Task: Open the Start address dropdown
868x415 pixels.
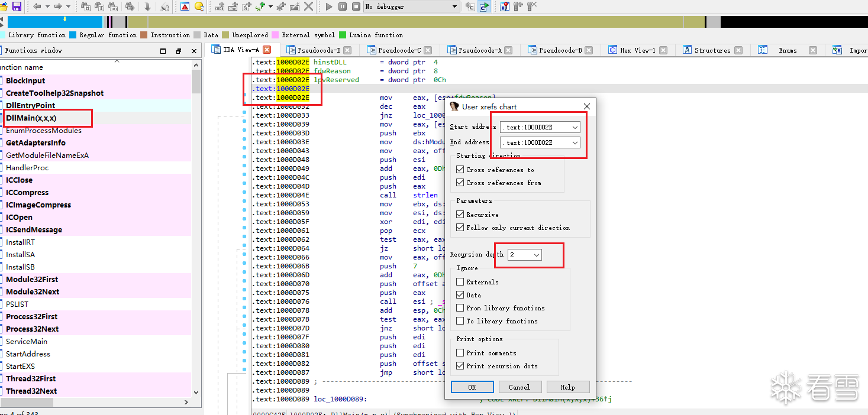Action: pyautogui.click(x=575, y=127)
